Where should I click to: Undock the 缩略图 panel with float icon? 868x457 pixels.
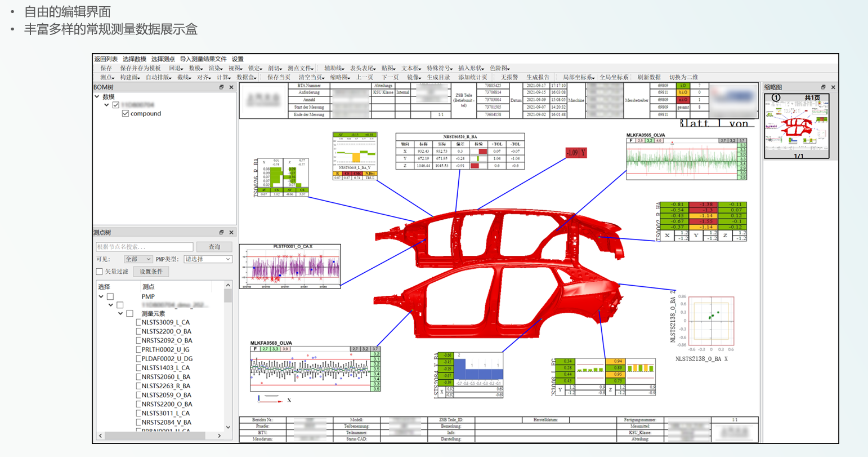(x=823, y=87)
